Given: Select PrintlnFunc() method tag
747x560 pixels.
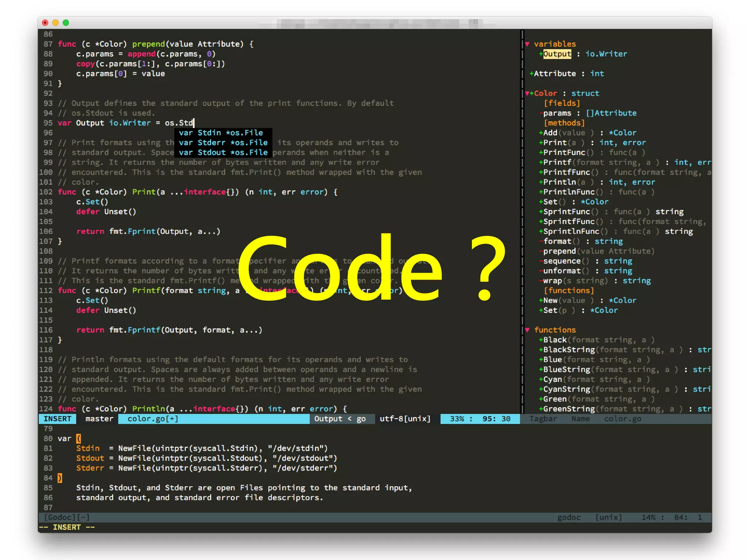Looking at the screenshot, I should click(597, 192).
